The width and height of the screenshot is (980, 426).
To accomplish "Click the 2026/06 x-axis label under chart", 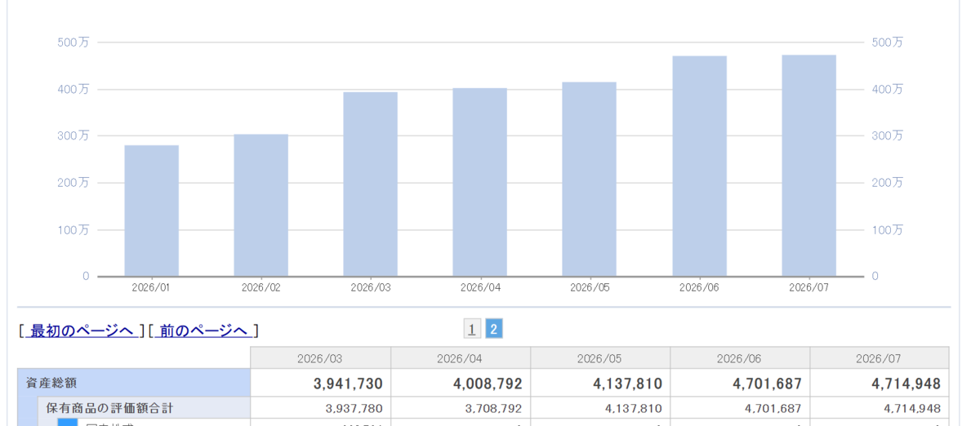I will point(700,287).
